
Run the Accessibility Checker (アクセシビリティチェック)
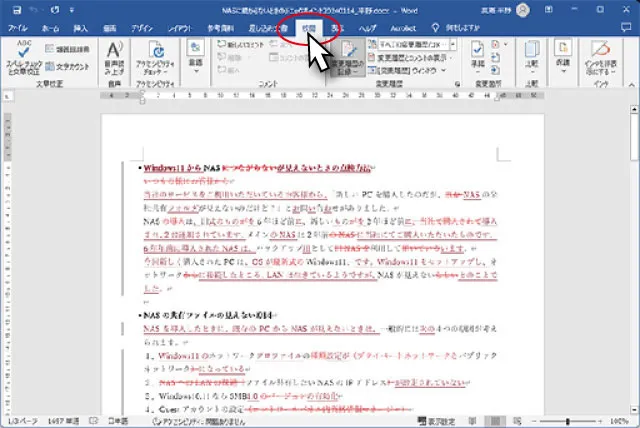156,58
